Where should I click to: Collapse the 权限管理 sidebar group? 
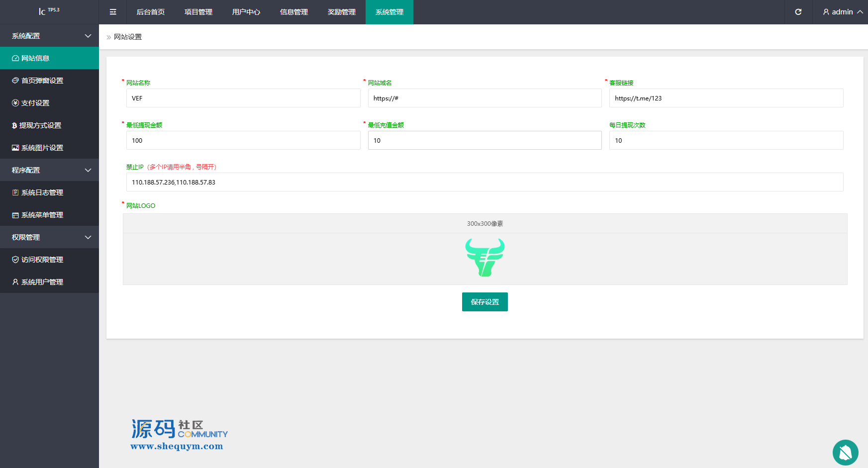[49, 237]
